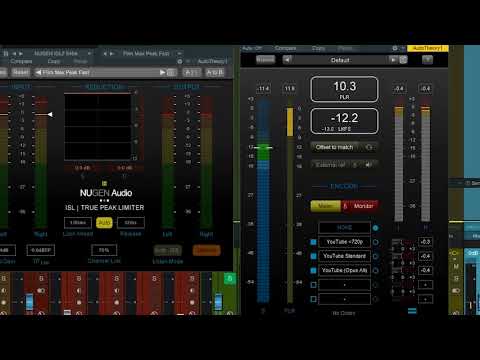The width and height of the screenshot is (480, 360).
Task: Toggle the yellow Auto release button
Action: 104,222
